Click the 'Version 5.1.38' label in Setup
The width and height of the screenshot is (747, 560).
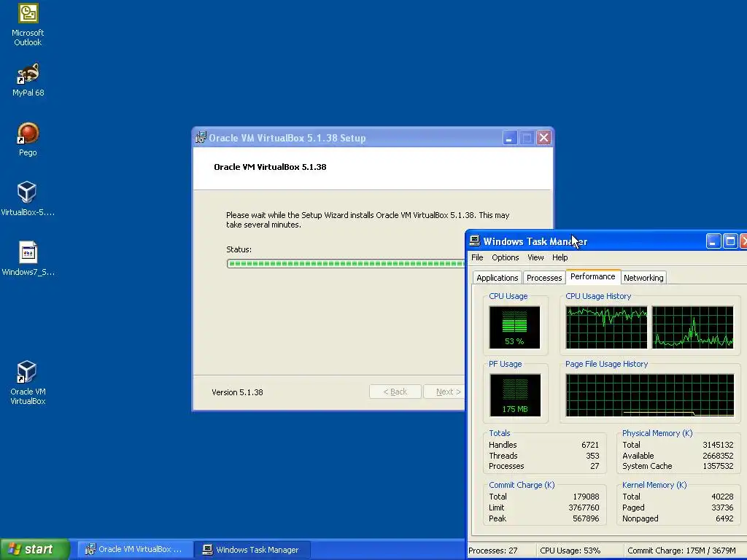point(237,392)
